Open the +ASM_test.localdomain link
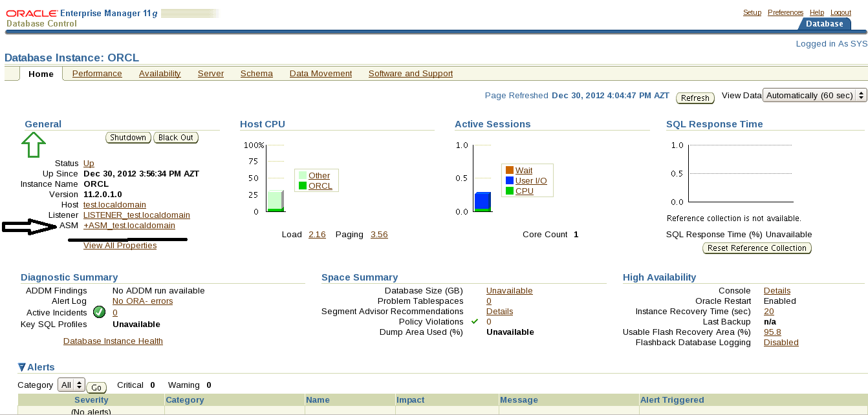 [129, 226]
